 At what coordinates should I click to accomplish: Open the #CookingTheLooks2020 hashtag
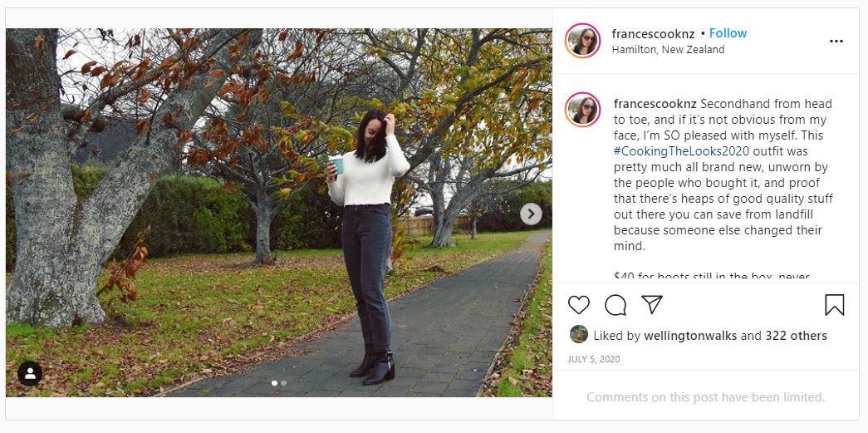[681, 150]
